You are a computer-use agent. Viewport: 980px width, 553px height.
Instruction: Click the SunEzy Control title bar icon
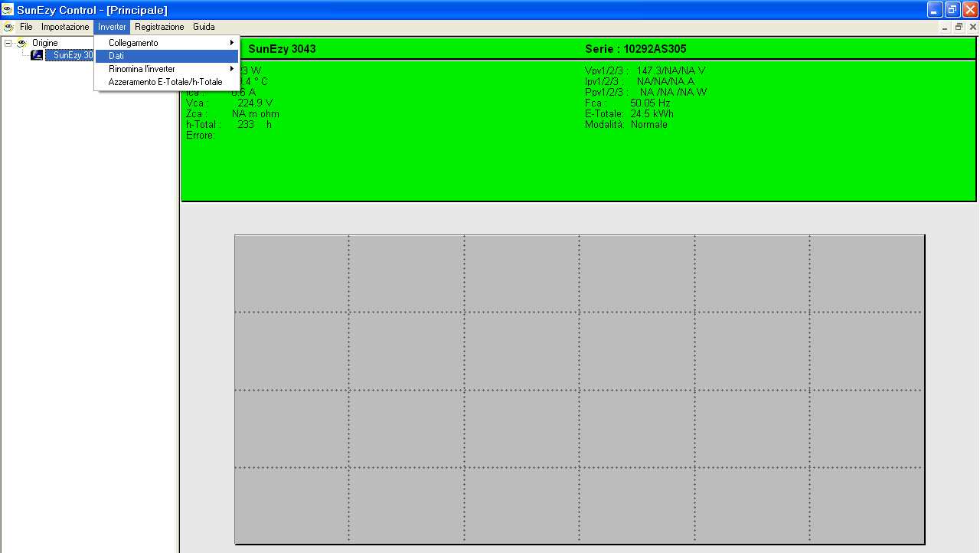pos(8,10)
